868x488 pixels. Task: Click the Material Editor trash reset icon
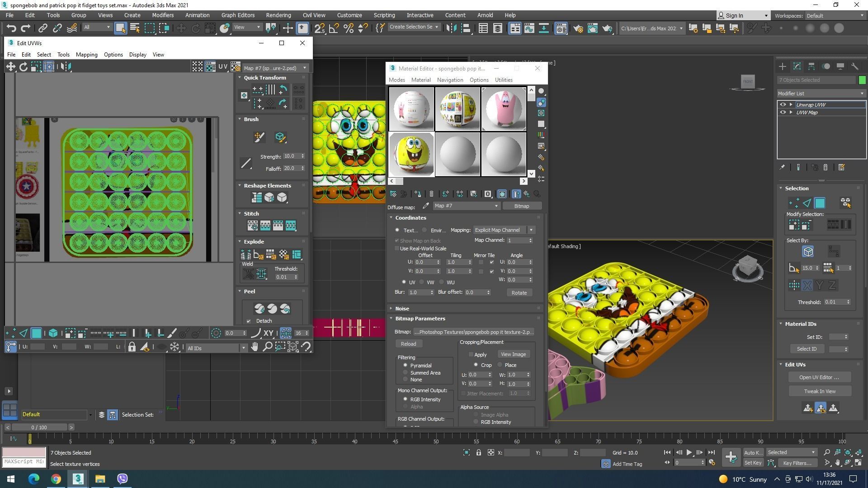point(431,194)
